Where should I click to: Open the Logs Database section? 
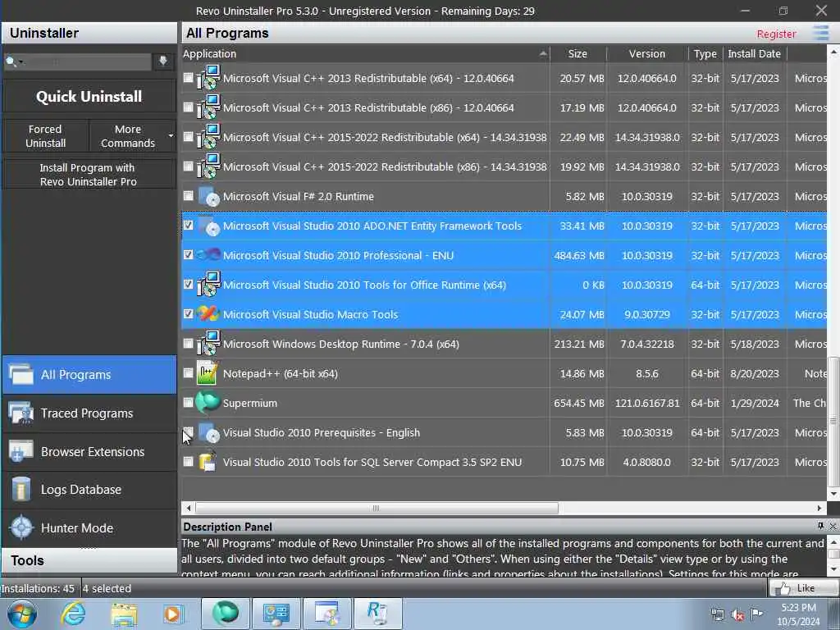point(89,490)
